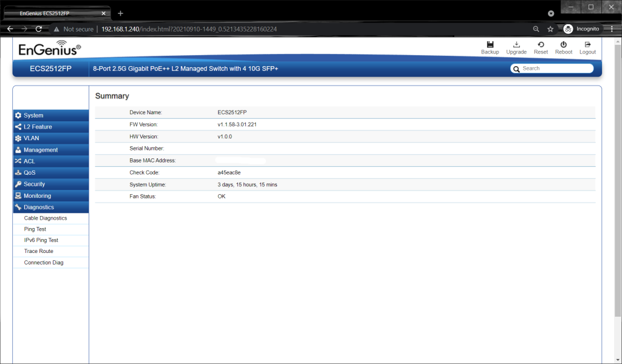
Task: Expand the System menu section
Action: [x=51, y=115]
